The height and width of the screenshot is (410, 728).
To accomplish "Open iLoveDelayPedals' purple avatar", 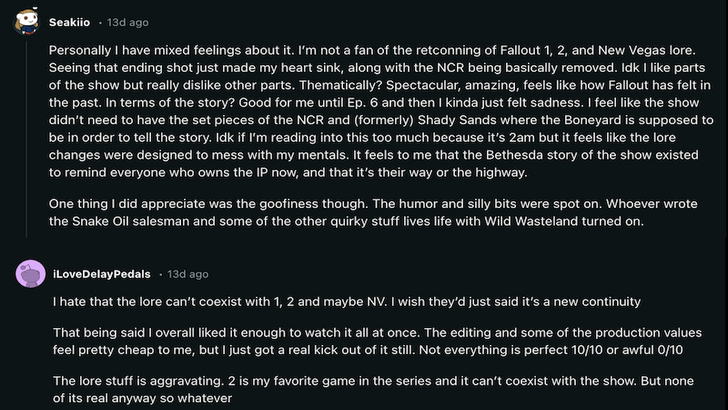I will (x=30, y=273).
